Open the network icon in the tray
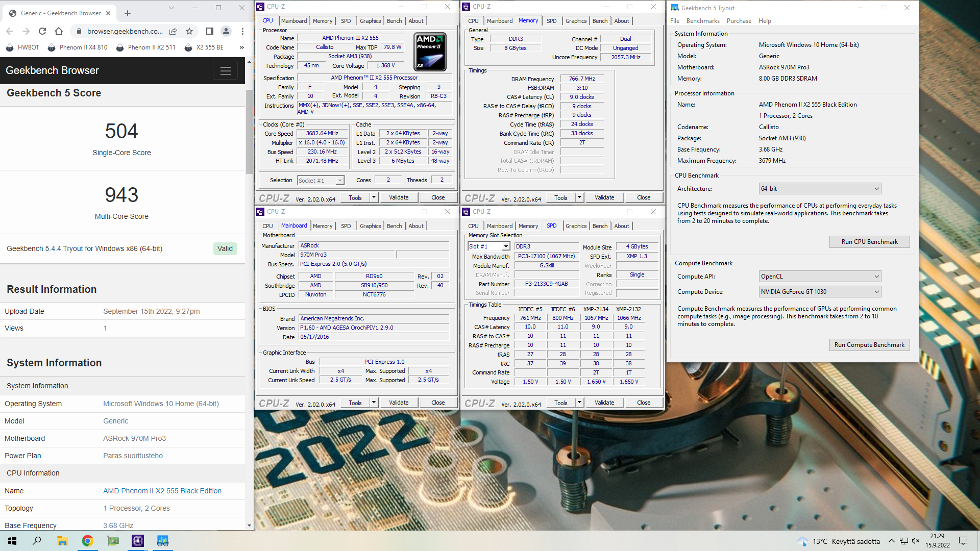The width and height of the screenshot is (980, 551). [903, 541]
